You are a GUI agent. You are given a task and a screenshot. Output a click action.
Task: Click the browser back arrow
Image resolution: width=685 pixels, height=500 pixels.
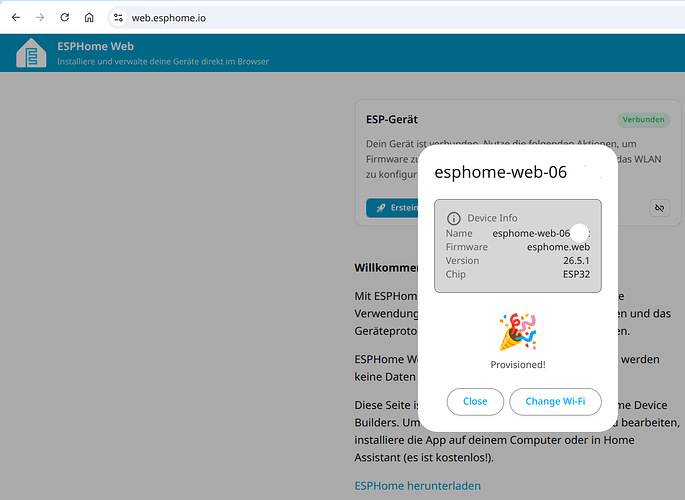pos(16,17)
